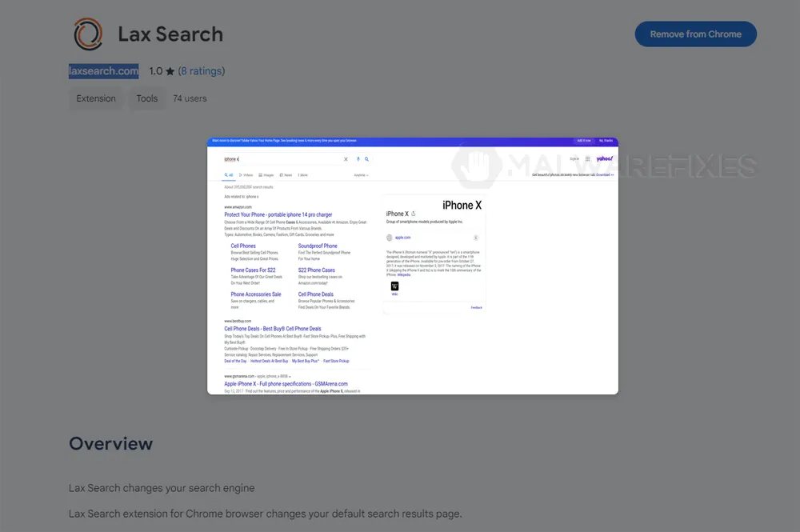Click the Lax Search logo icon

tap(88, 34)
